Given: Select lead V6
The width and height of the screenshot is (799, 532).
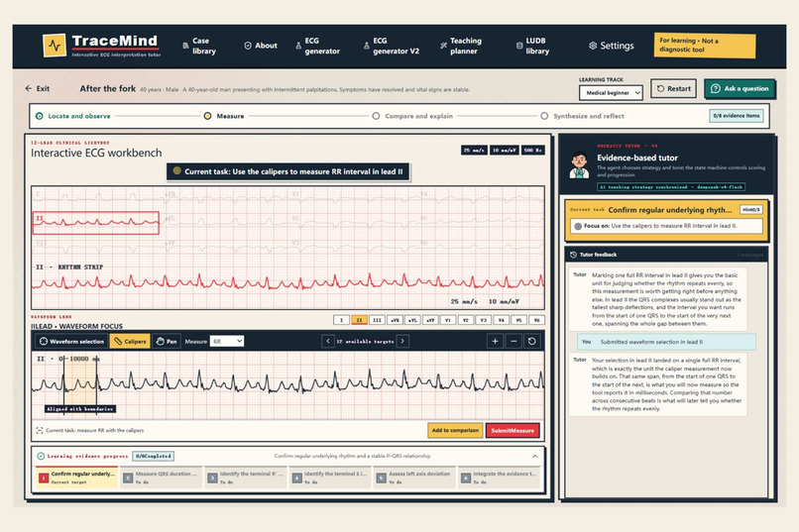Looking at the screenshot, I should tap(536, 320).
